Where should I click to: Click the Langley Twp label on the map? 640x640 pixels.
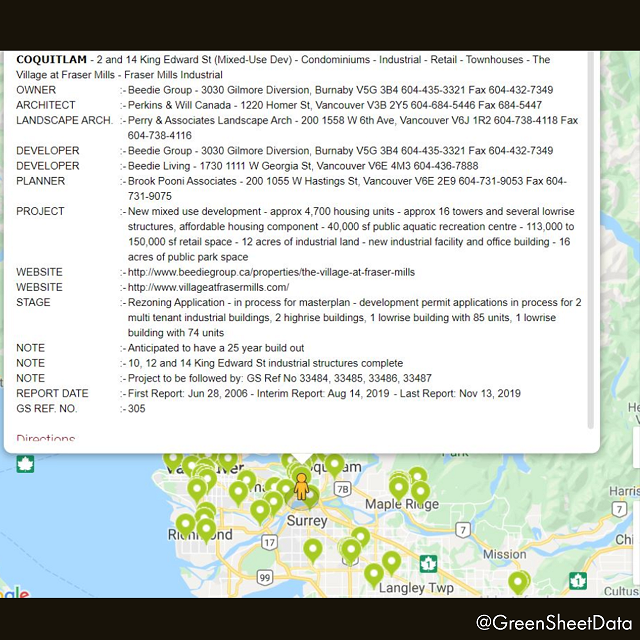pyautogui.click(x=416, y=588)
